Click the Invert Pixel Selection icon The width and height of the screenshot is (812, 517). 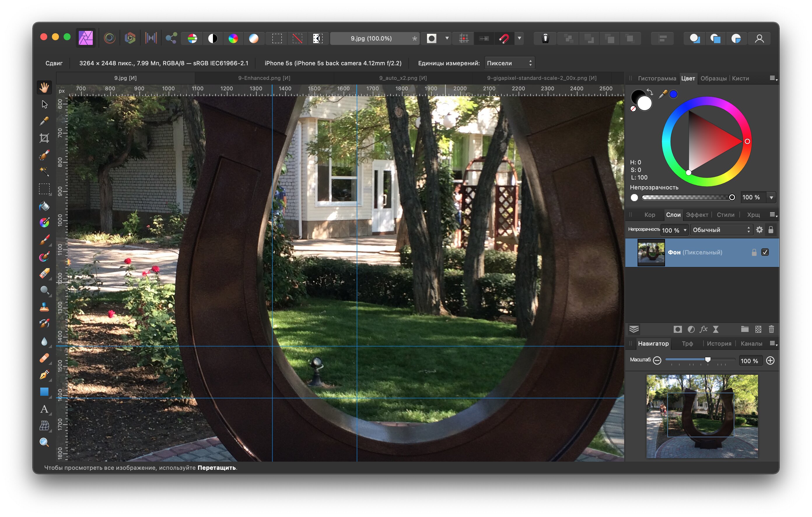[x=318, y=38]
